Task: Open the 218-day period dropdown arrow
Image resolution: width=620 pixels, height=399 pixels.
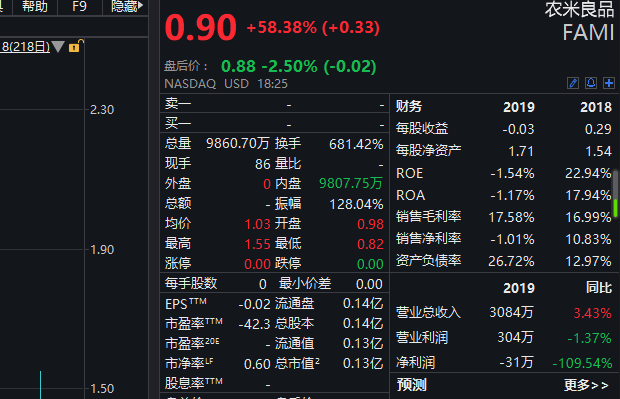Action: click(58, 47)
